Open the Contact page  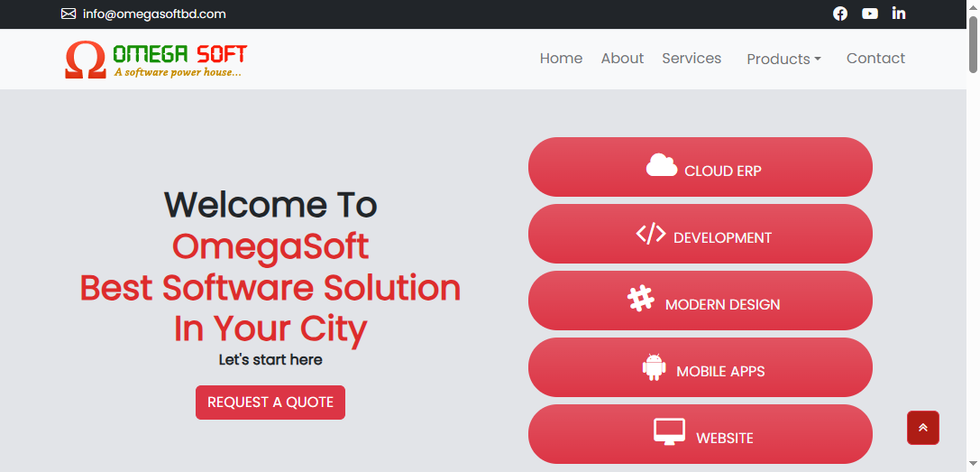coord(875,59)
